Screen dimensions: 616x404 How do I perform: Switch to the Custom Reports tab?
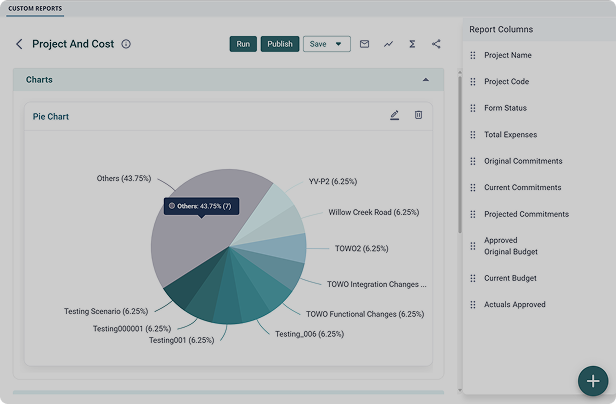tap(35, 8)
